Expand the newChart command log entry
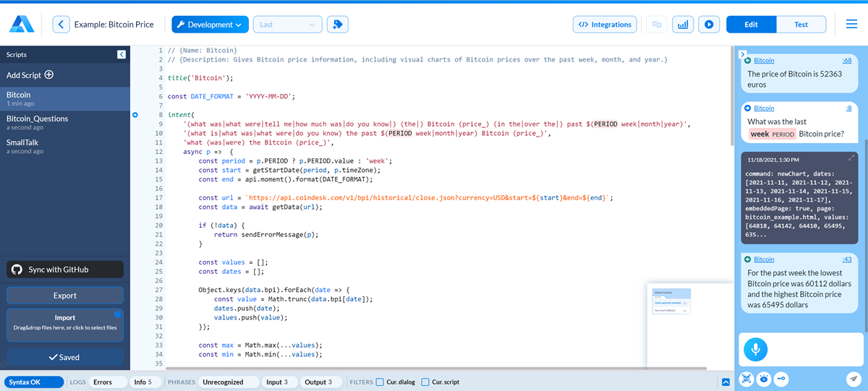 [x=851, y=158]
